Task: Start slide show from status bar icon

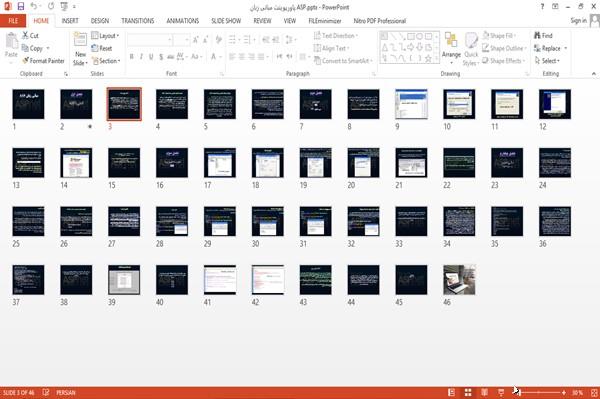Action: tap(501, 392)
